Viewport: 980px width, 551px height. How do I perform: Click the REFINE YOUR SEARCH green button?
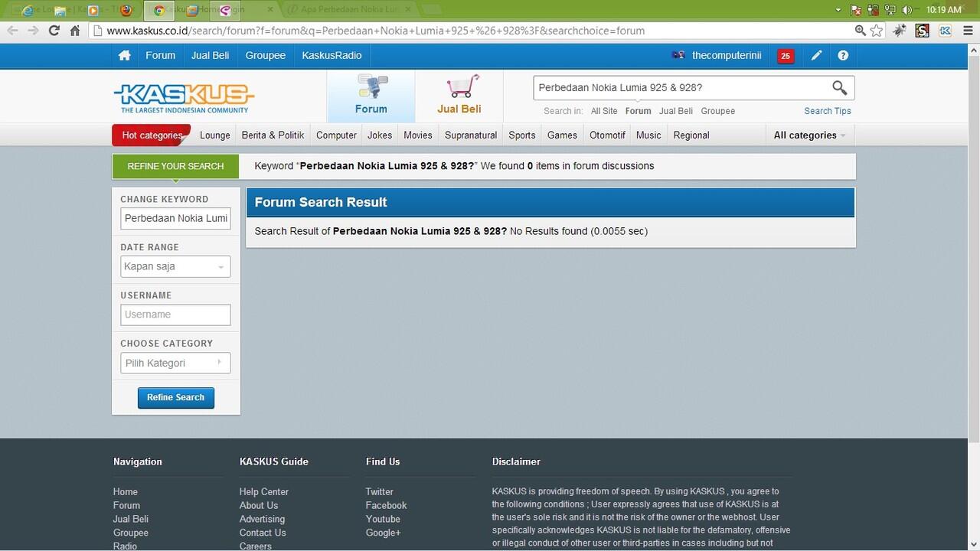click(x=175, y=166)
